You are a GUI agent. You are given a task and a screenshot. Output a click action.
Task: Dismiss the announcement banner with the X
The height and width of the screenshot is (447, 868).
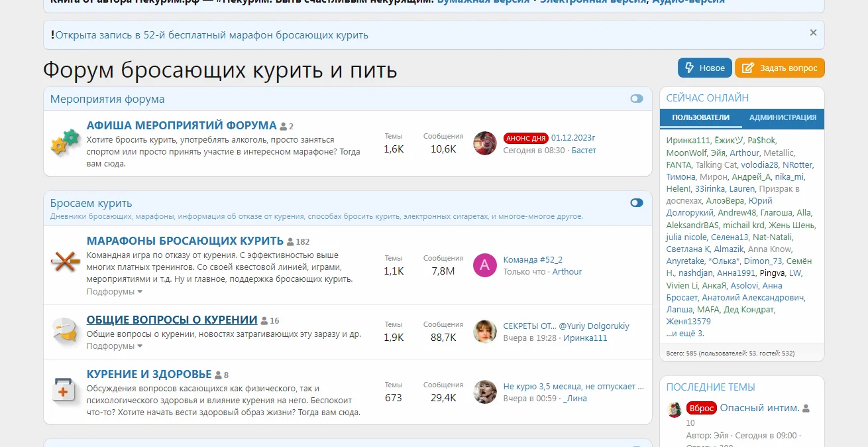(x=813, y=32)
